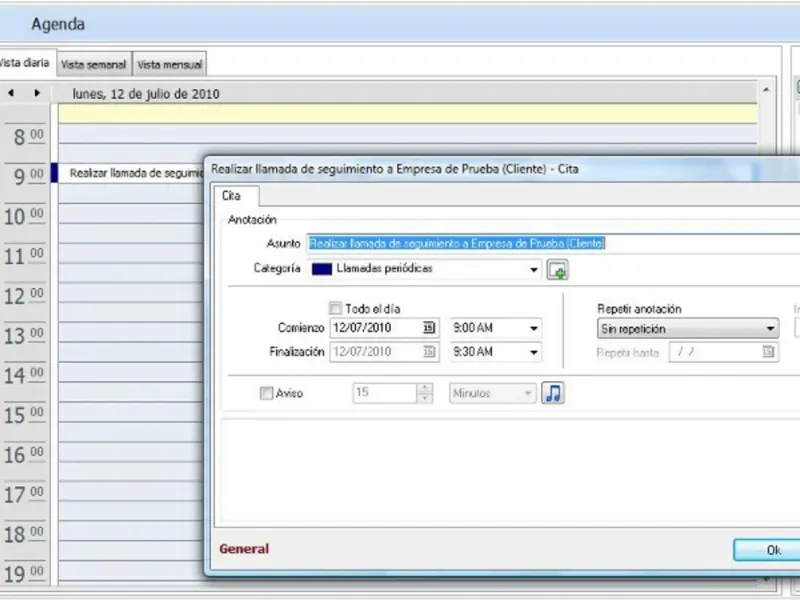
Task: Click the General label in dialog footer
Action: tap(244, 549)
